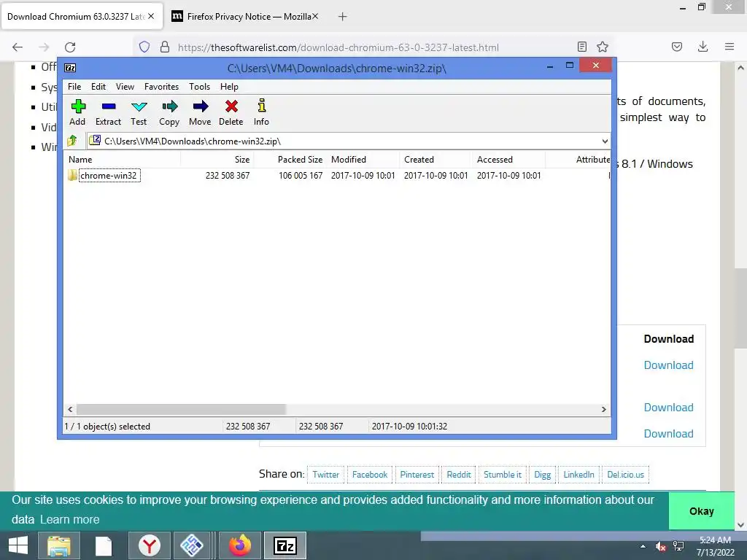Bookmark this page with the star
The image size is (747, 560).
(x=603, y=47)
